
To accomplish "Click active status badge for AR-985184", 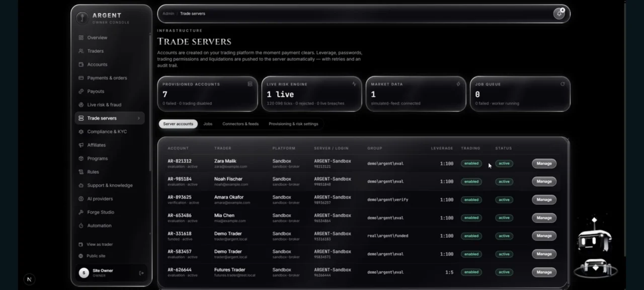I will (x=504, y=181).
